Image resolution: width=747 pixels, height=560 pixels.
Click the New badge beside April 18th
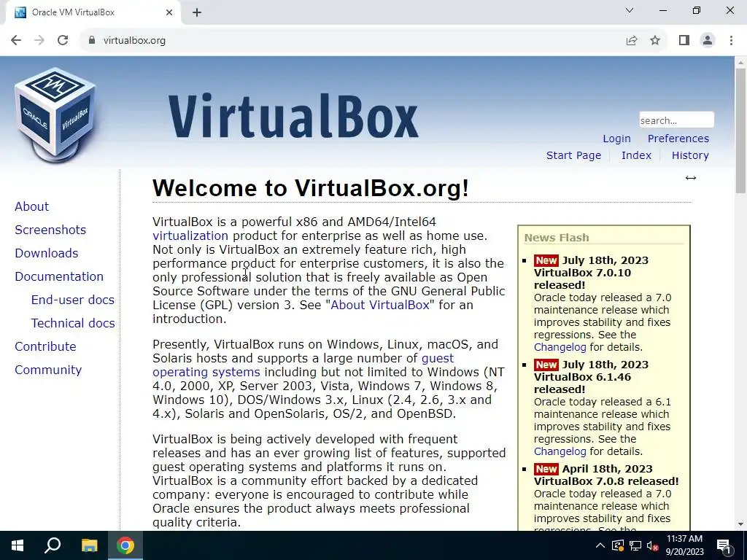pyautogui.click(x=546, y=469)
